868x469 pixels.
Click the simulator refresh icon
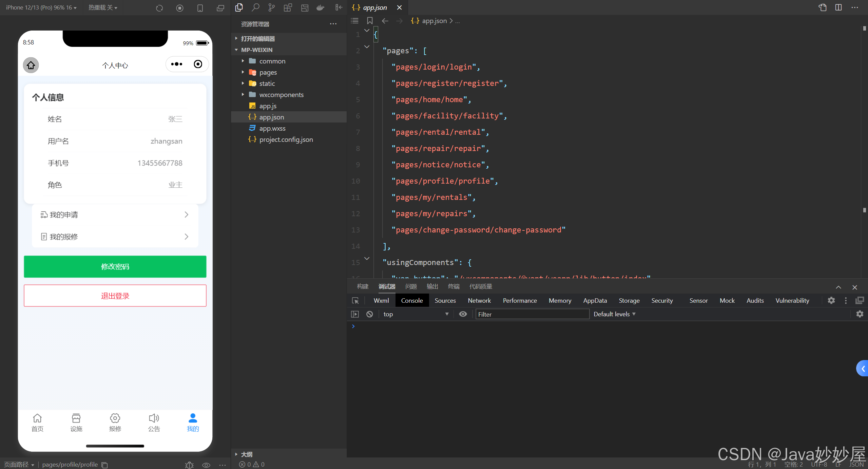tap(159, 8)
